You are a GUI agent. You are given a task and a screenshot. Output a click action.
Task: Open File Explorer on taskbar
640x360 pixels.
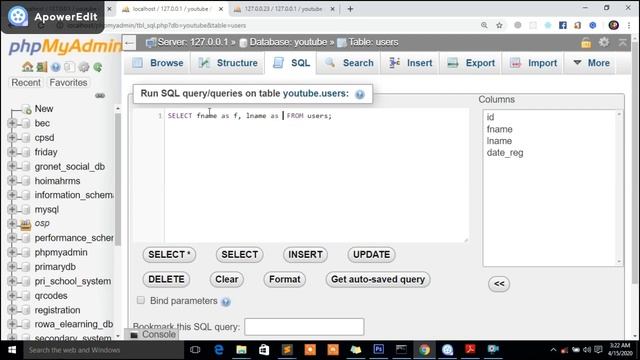(x=242, y=350)
